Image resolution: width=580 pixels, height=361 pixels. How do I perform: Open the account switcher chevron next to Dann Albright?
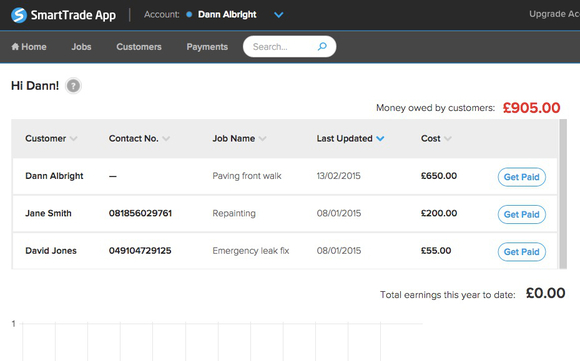click(x=279, y=15)
